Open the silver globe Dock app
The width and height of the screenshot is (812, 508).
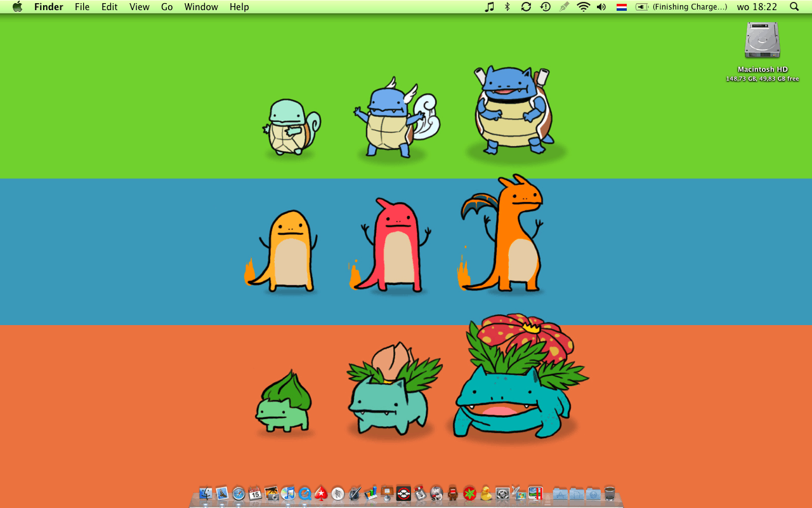tap(436, 493)
